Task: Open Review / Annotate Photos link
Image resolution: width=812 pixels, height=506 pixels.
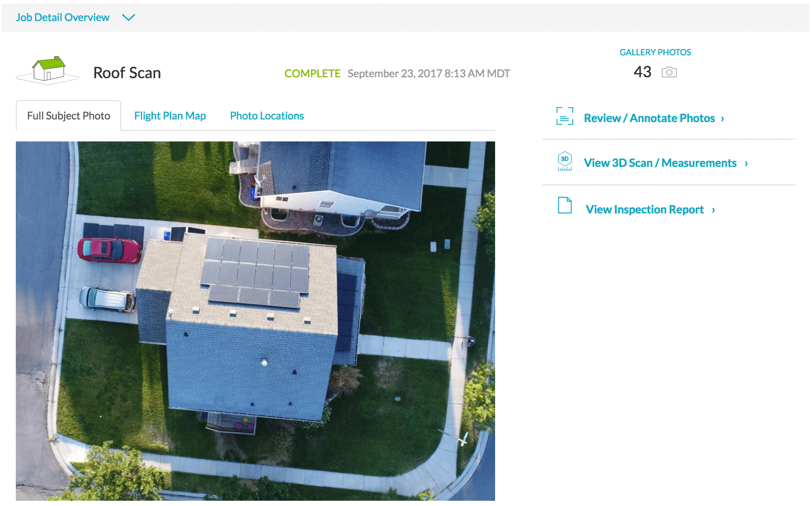Action: (x=649, y=118)
